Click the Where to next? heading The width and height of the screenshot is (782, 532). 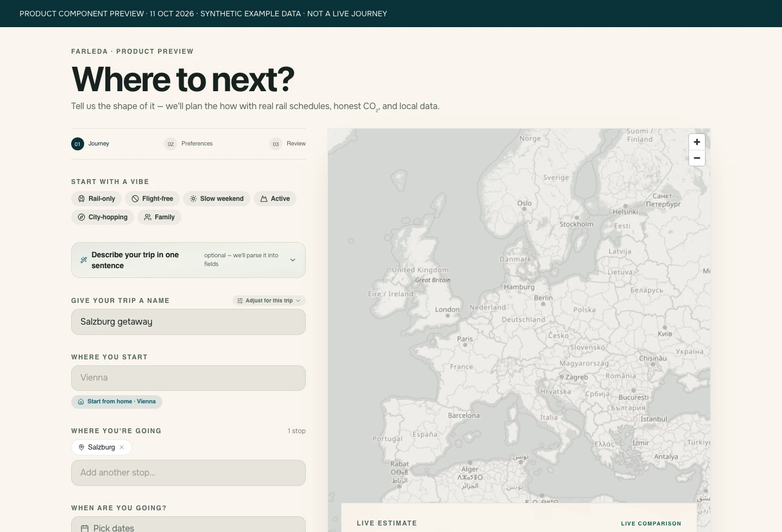click(182, 79)
